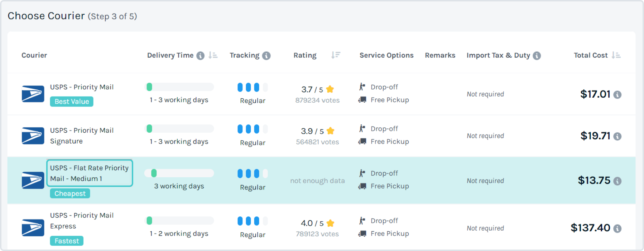The width and height of the screenshot is (644, 251).
Task: Click the 879234 votes text
Action: click(317, 100)
